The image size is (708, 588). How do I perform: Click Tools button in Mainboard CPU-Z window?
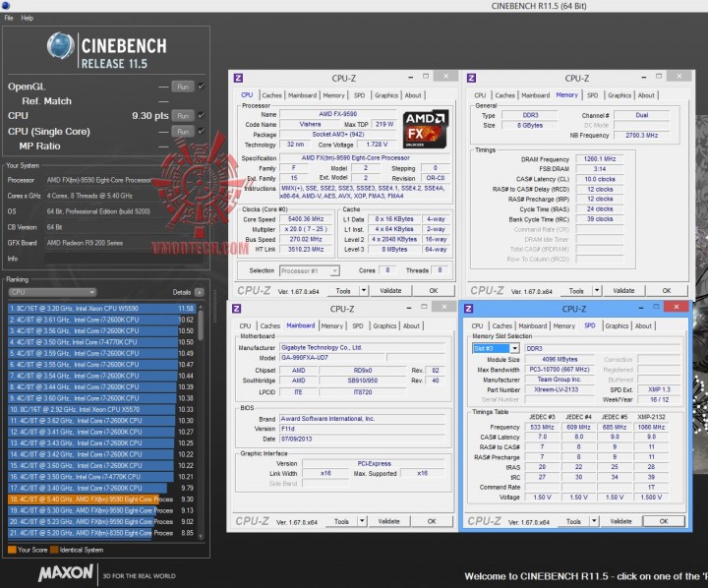pos(341,521)
